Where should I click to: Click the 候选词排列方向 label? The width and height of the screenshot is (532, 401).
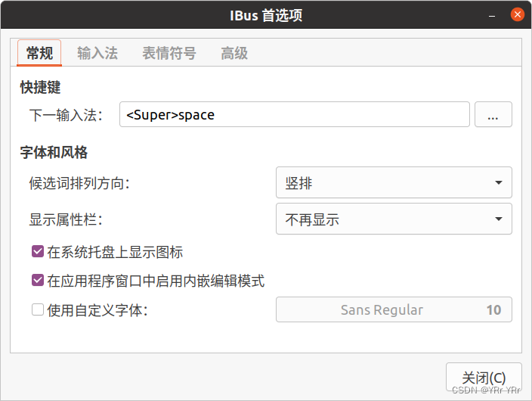[x=79, y=184]
